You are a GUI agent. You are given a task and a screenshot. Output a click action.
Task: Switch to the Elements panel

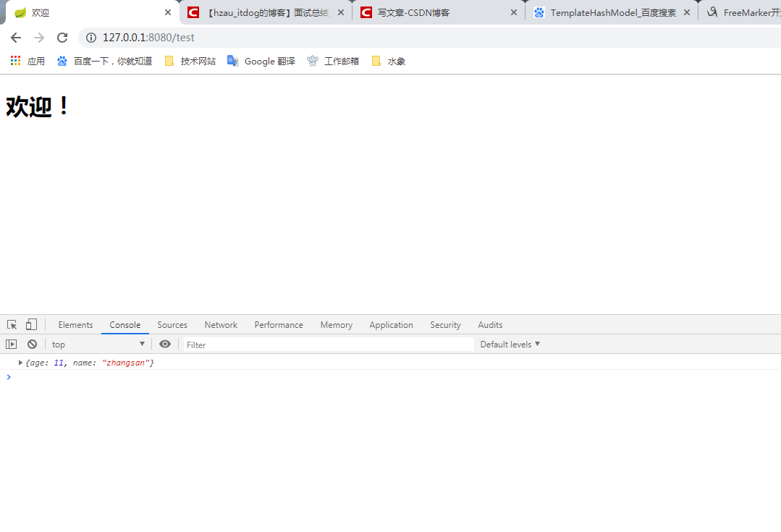75,324
